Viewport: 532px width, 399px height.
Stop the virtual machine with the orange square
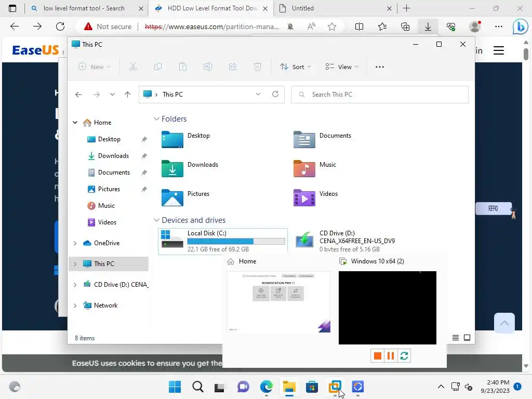tap(377, 355)
